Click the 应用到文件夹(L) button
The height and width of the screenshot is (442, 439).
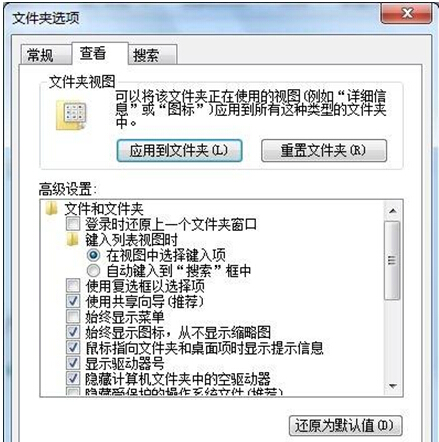pyautogui.click(x=179, y=151)
